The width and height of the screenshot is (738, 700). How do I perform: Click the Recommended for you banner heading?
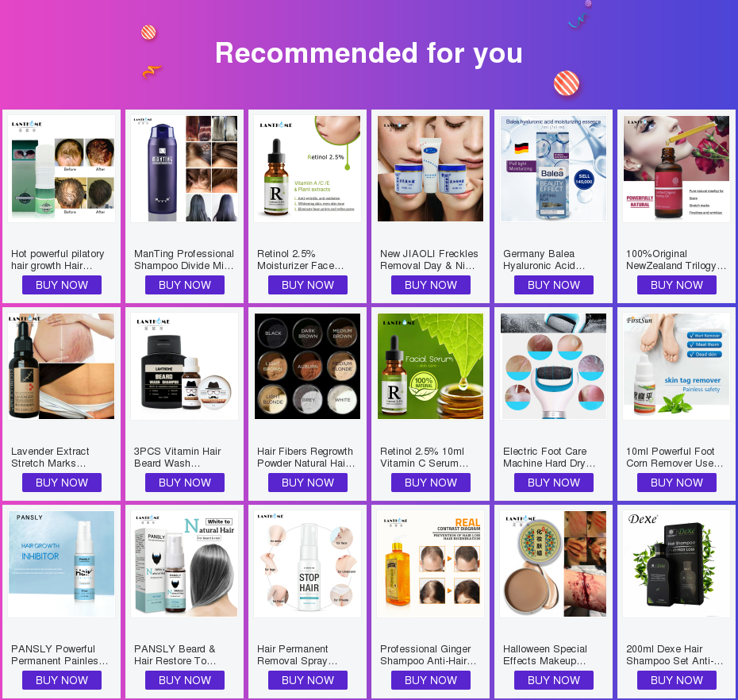click(x=369, y=52)
